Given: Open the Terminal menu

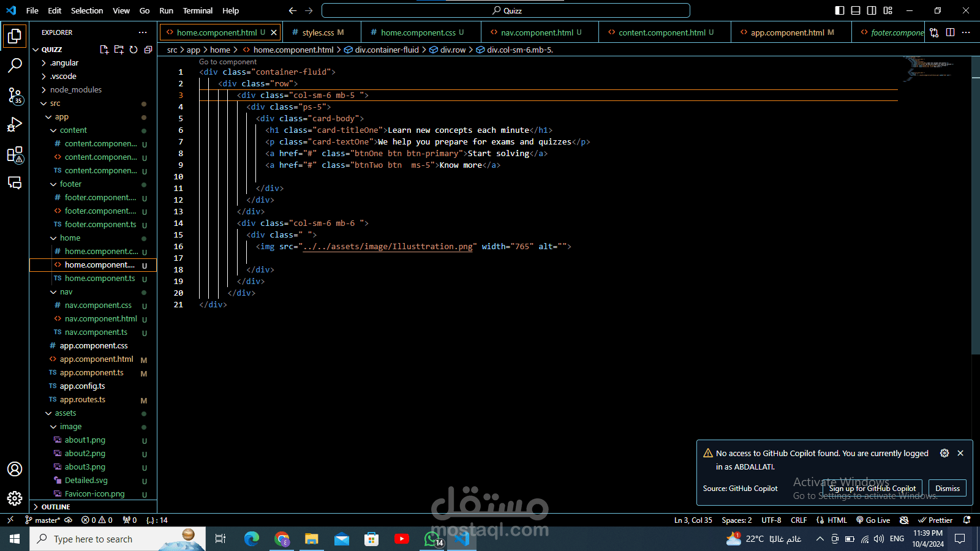Looking at the screenshot, I should (198, 10).
